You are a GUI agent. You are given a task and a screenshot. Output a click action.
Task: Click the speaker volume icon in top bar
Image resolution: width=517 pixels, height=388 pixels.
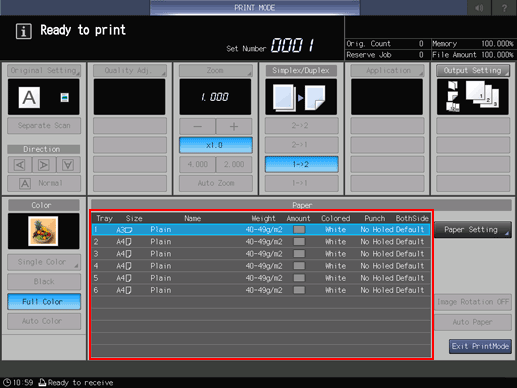[x=479, y=8]
